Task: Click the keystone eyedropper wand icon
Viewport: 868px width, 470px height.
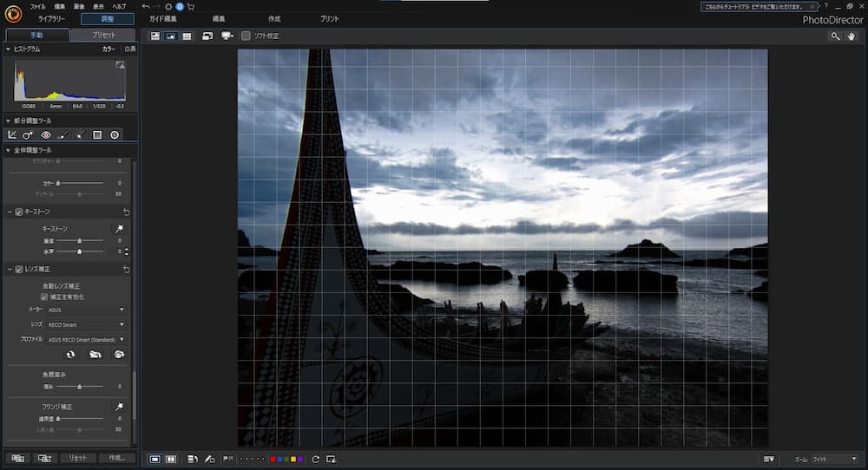Action: click(x=119, y=228)
